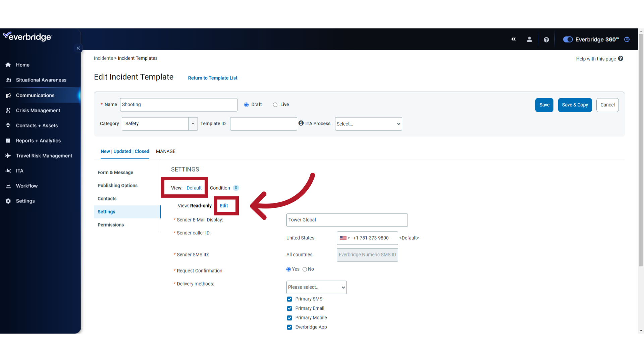Uncheck the Primary SMS delivery method checkbox
This screenshot has width=644, height=362.
pos(289,299)
